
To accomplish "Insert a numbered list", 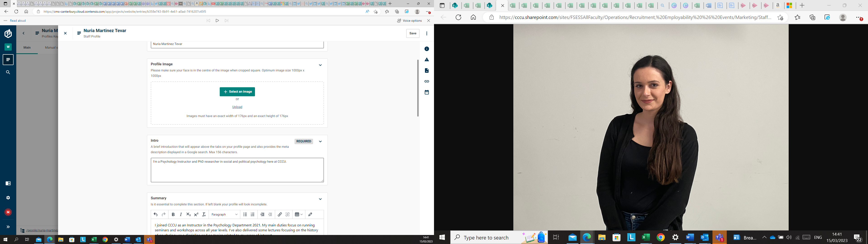I will click(x=253, y=214).
